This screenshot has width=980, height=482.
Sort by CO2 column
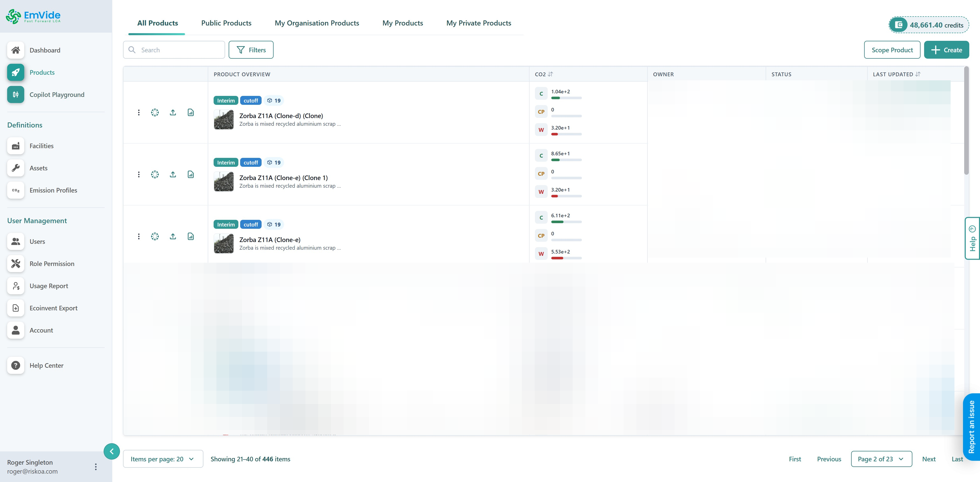550,74
